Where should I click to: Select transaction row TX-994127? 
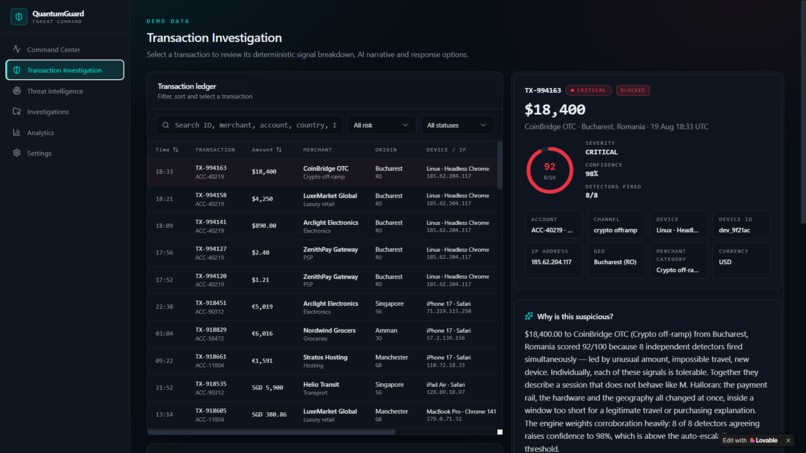322,253
